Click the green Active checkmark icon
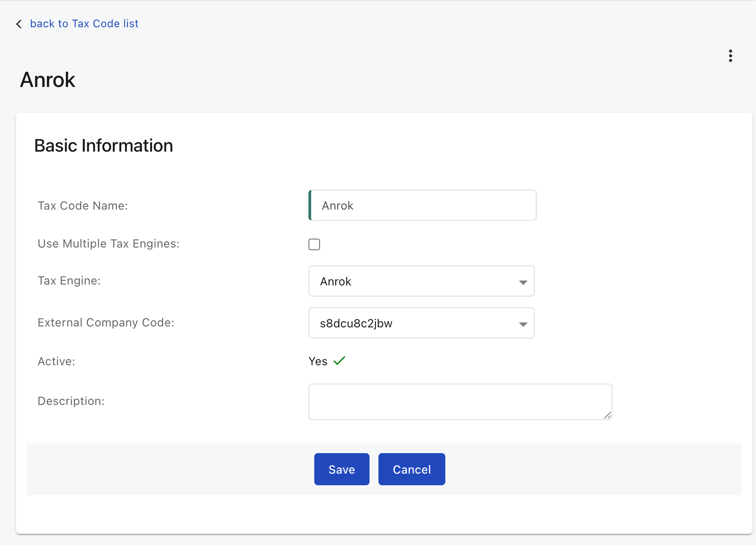Viewport: 756px width, 545px height. 339,361
